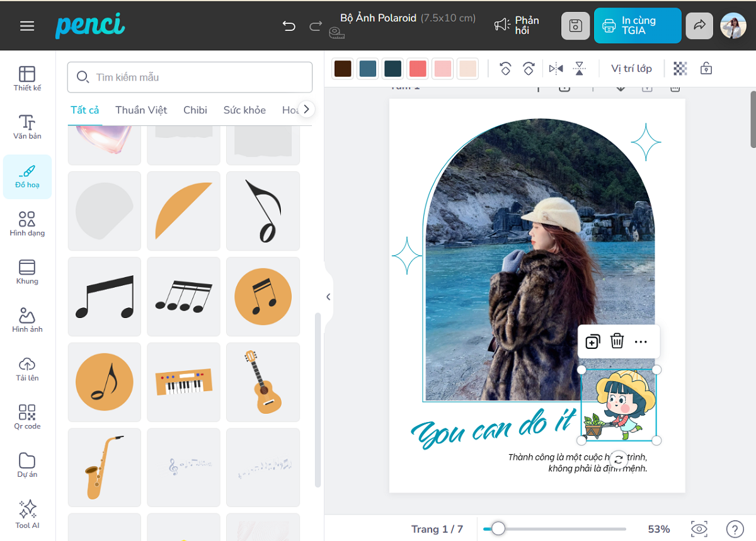This screenshot has width=756, height=541.
Task: Pick the coral red color swatch
Action: (x=417, y=69)
